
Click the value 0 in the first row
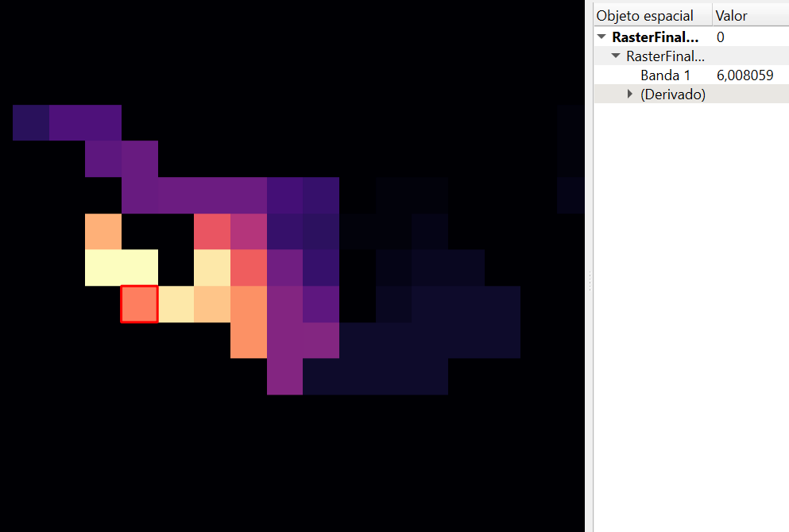(x=720, y=37)
